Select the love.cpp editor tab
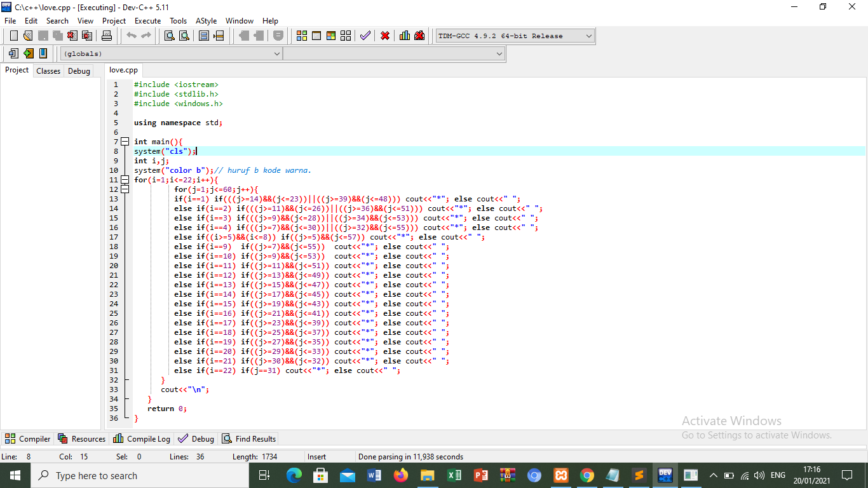Image resolution: width=868 pixels, height=488 pixels. (123, 70)
